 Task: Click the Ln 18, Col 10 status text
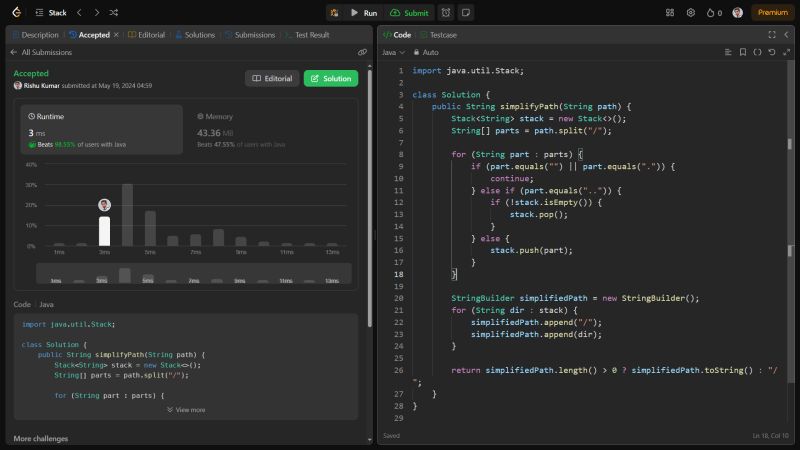[770, 436]
